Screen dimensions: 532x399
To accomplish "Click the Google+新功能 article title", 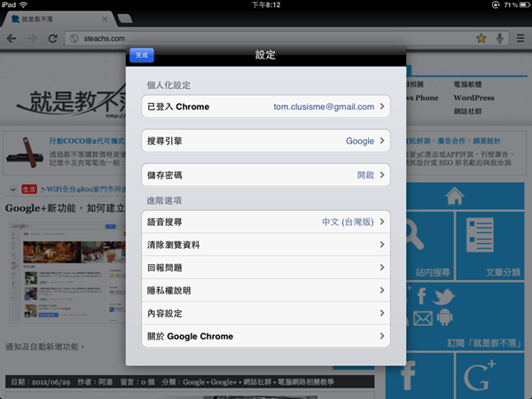I will [x=65, y=207].
